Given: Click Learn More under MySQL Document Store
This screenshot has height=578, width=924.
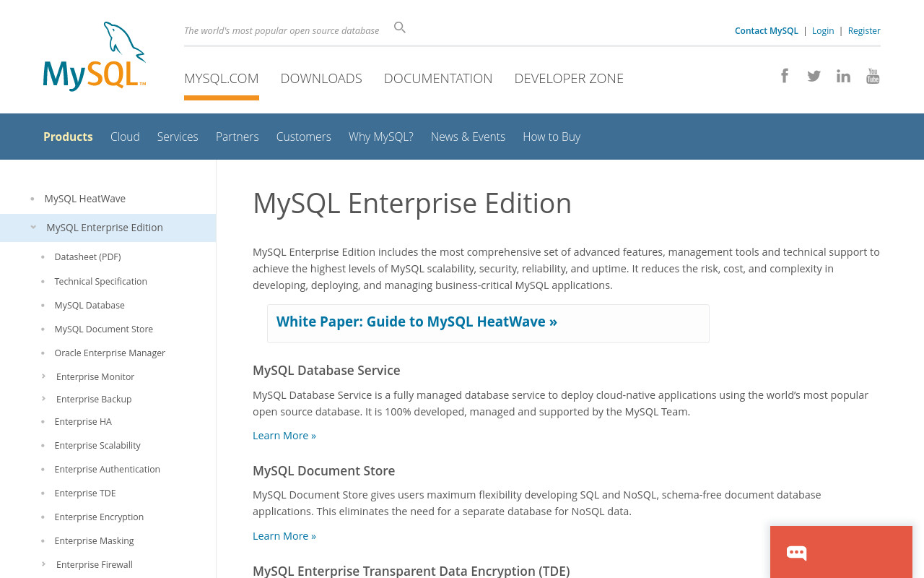Looking at the screenshot, I should point(284,535).
